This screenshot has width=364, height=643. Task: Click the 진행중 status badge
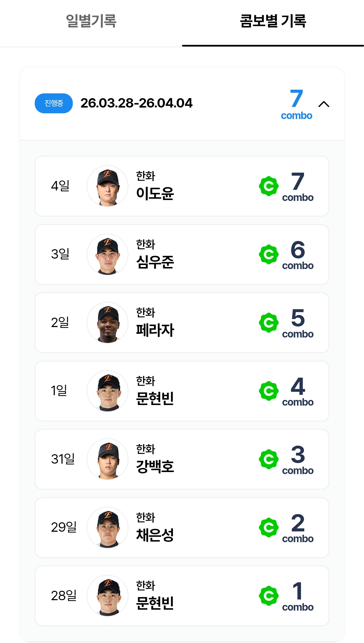click(54, 103)
